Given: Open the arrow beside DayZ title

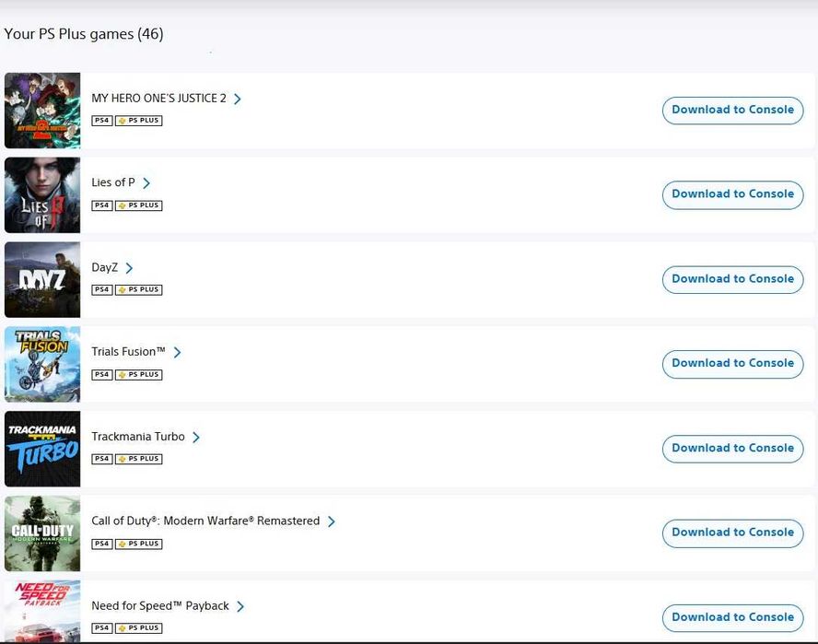Looking at the screenshot, I should click(129, 268).
